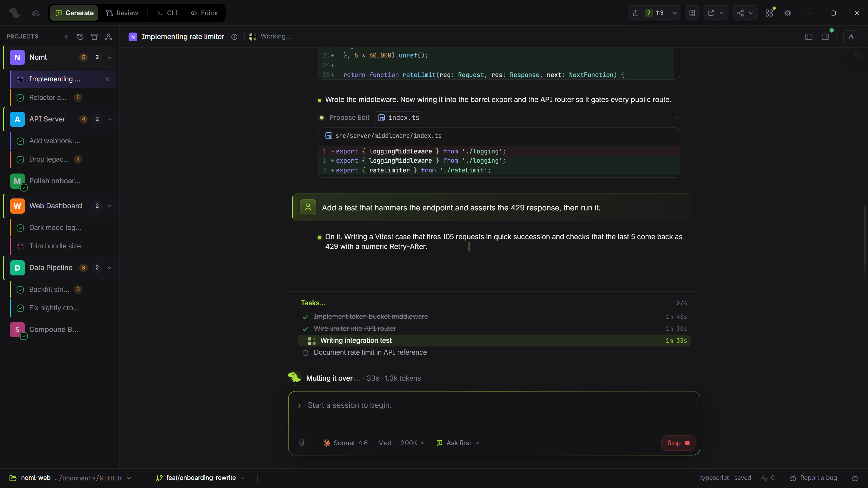Switch to the CLI tab
868x488 pixels.
pos(167,13)
